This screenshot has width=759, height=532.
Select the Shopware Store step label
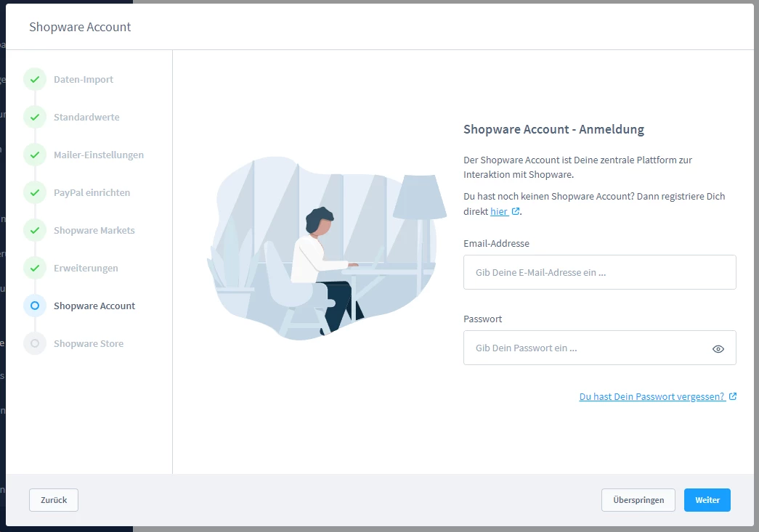(89, 344)
